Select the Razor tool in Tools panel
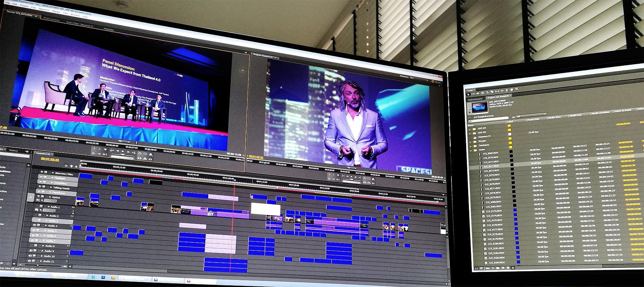This screenshot has width=644, height=287. click(492, 91)
